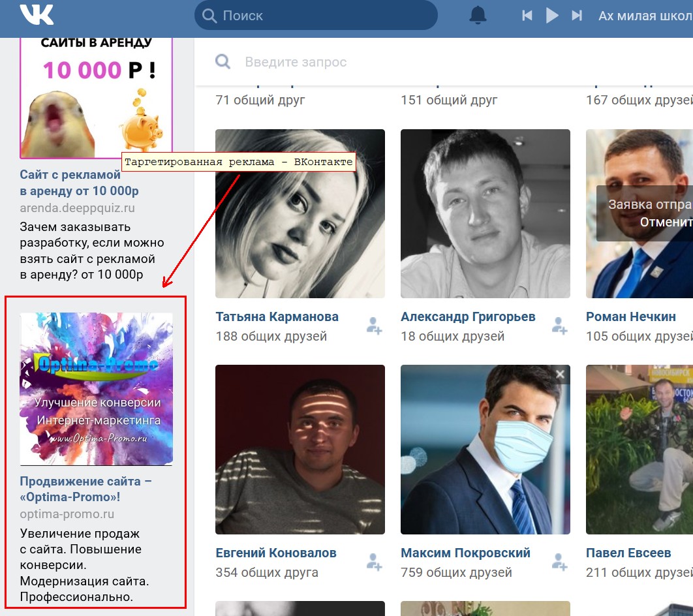Add Евгений Коновалов as friend icon
The image size is (693, 616).
click(374, 562)
